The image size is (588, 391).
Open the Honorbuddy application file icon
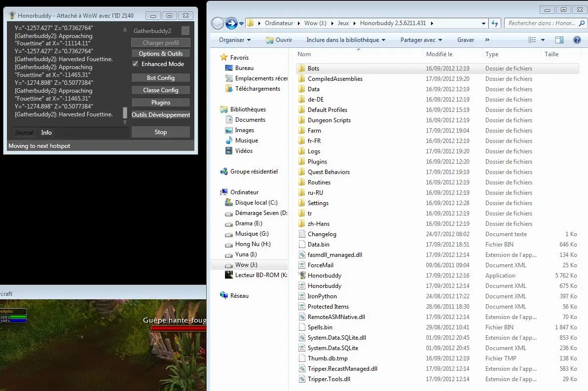coord(302,276)
